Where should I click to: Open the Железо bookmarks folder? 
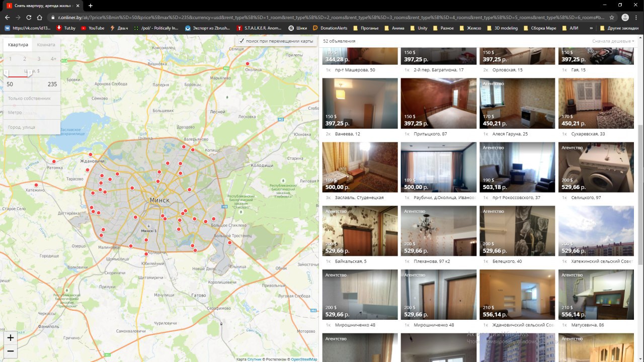click(x=470, y=28)
